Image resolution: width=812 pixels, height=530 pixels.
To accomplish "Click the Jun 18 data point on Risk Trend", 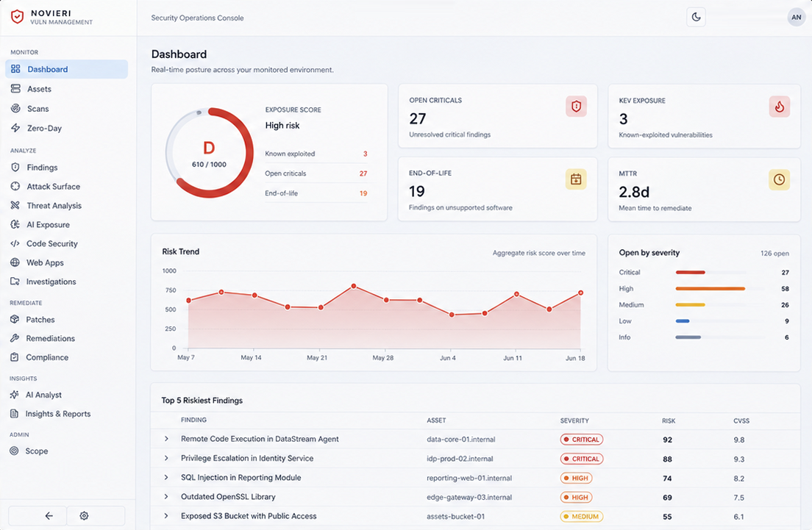I will coord(580,293).
